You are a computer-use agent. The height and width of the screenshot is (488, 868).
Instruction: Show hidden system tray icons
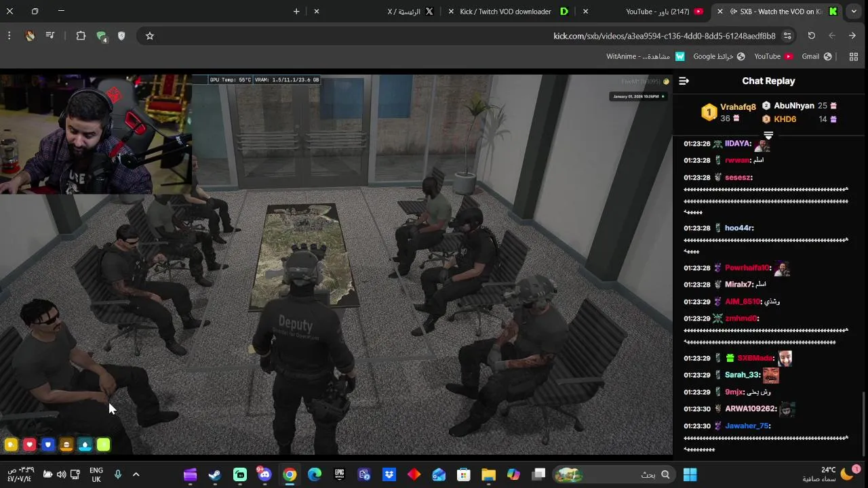pos(136,474)
